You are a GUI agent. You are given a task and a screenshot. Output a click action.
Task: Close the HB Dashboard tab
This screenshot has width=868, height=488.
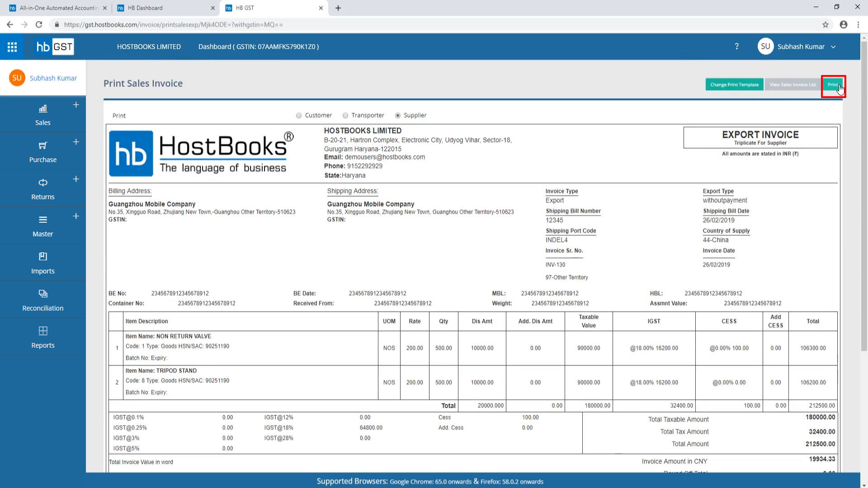(x=213, y=8)
